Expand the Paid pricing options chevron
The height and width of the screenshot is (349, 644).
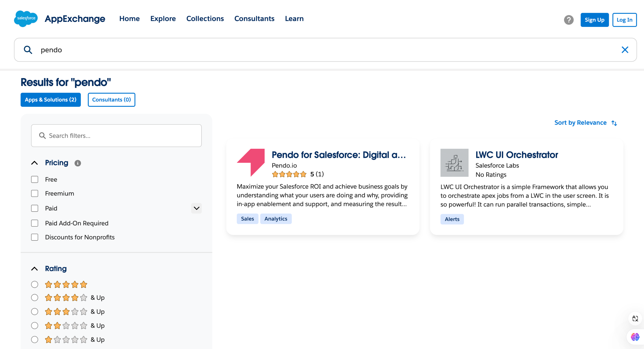[x=196, y=208]
